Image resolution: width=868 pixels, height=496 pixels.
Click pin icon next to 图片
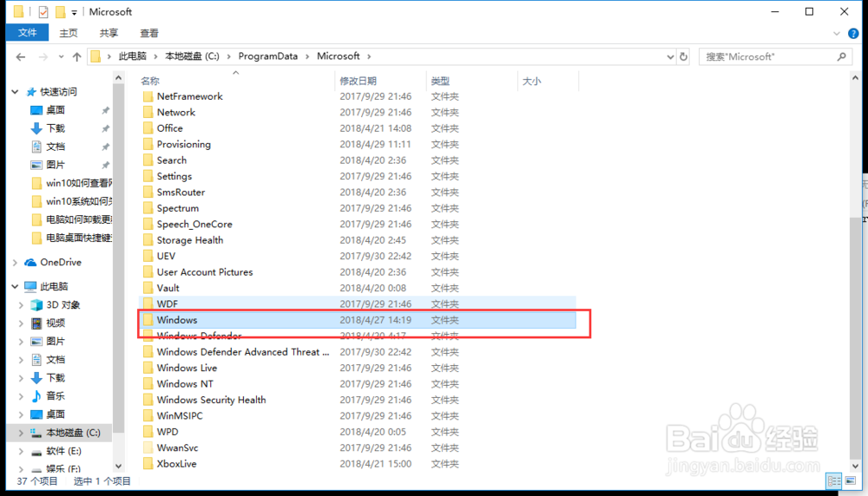click(x=105, y=166)
